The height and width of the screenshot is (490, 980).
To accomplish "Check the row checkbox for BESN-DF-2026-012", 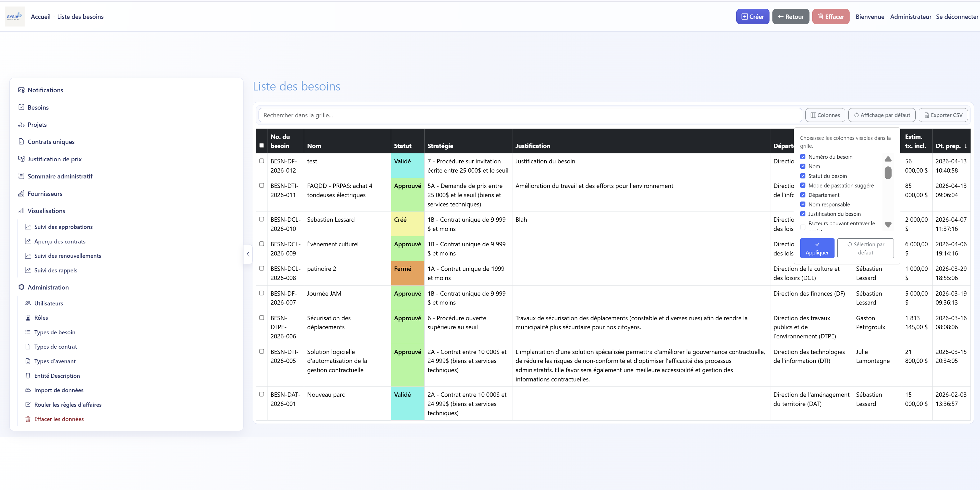I will point(261,161).
